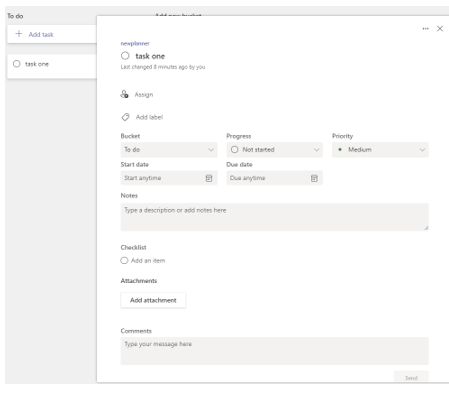Expand the Bucket dropdown showing To do
Image resolution: width=449 pixels, height=395 pixels.
pyautogui.click(x=169, y=150)
